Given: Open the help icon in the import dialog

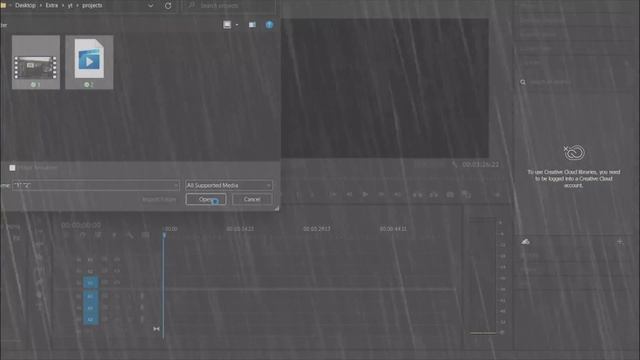Looking at the screenshot, I should (269, 25).
